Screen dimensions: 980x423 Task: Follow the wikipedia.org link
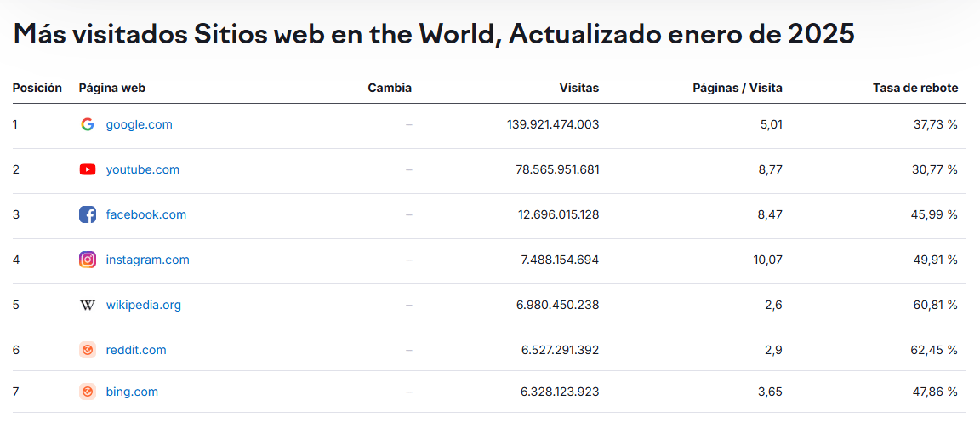(143, 305)
